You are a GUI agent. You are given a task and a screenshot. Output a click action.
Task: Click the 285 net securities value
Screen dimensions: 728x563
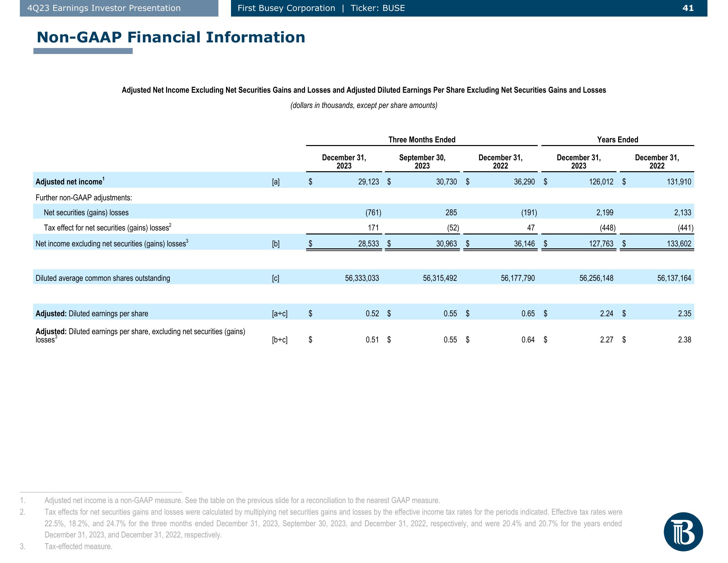click(451, 213)
